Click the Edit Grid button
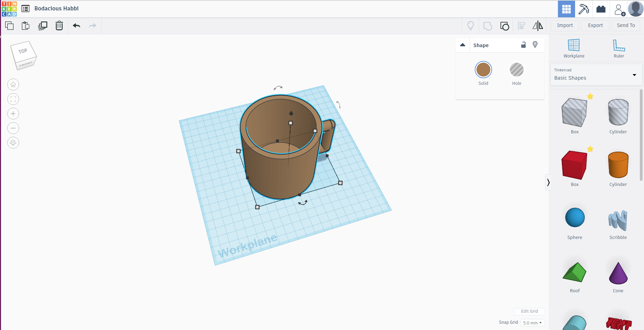 pyautogui.click(x=530, y=311)
